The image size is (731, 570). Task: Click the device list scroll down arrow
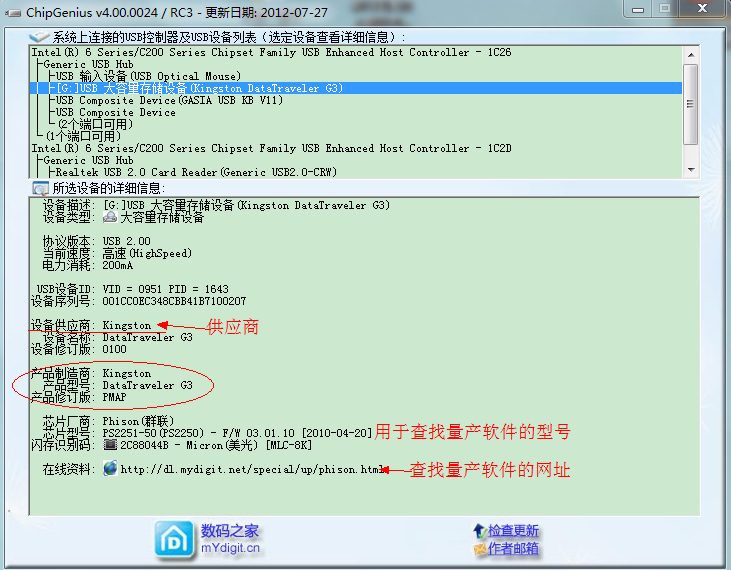691,170
